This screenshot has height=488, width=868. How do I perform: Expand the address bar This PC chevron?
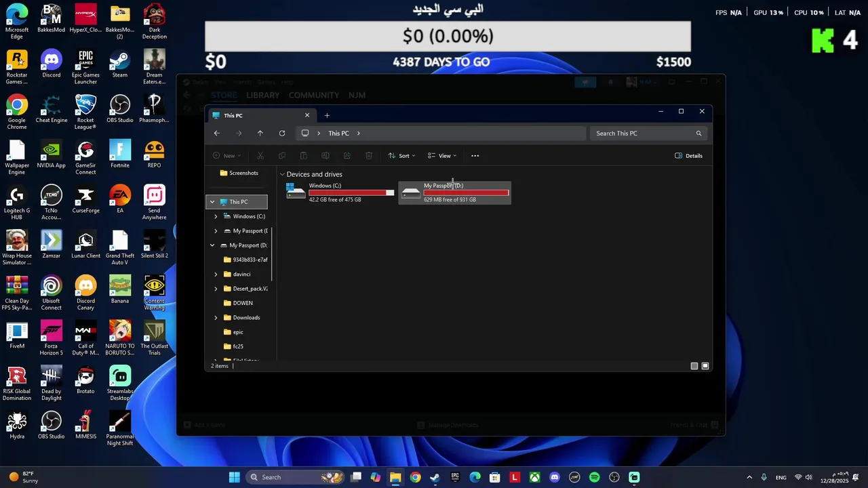pyautogui.click(x=358, y=134)
